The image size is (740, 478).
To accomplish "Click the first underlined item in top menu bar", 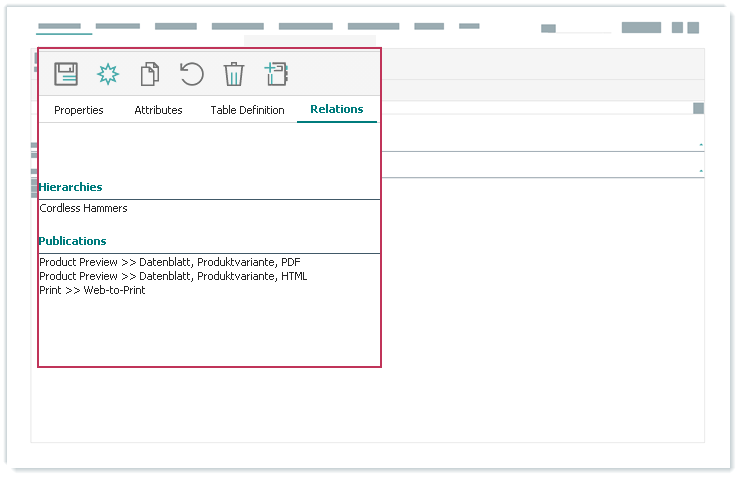I will pyautogui.click(x=59, y=27).
